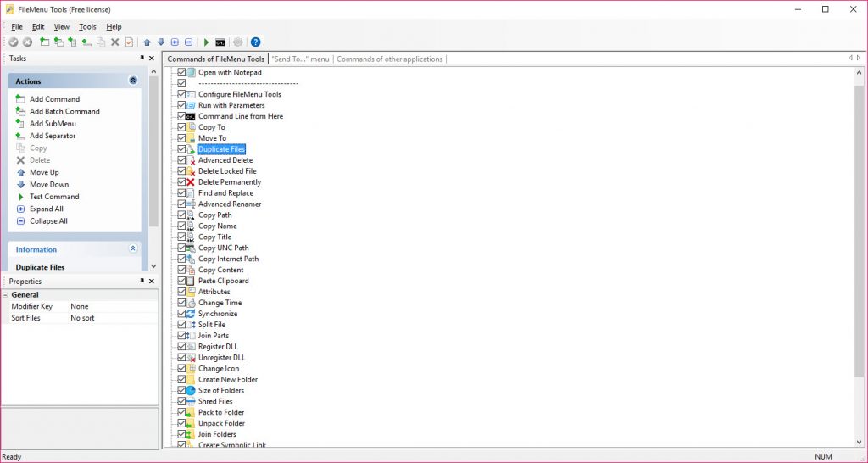This screenshot has height=463, width=868.
Task: Uncheck the Open with Notepad checkbox
Action: pyautogui.click(x=181, y=73)
